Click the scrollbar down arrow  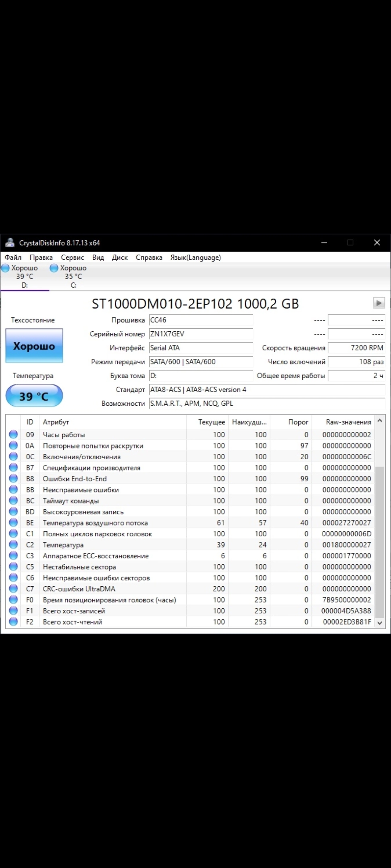(x=380, y=623)
